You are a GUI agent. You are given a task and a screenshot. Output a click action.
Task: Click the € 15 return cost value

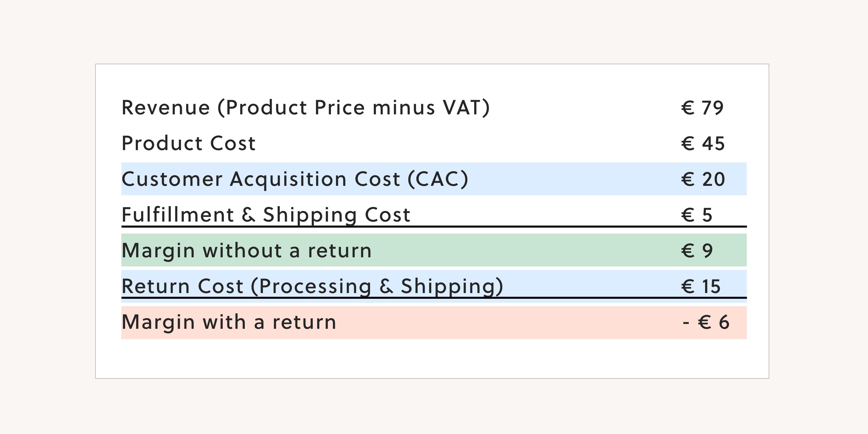pyautogui.click(x=700, y=286)
